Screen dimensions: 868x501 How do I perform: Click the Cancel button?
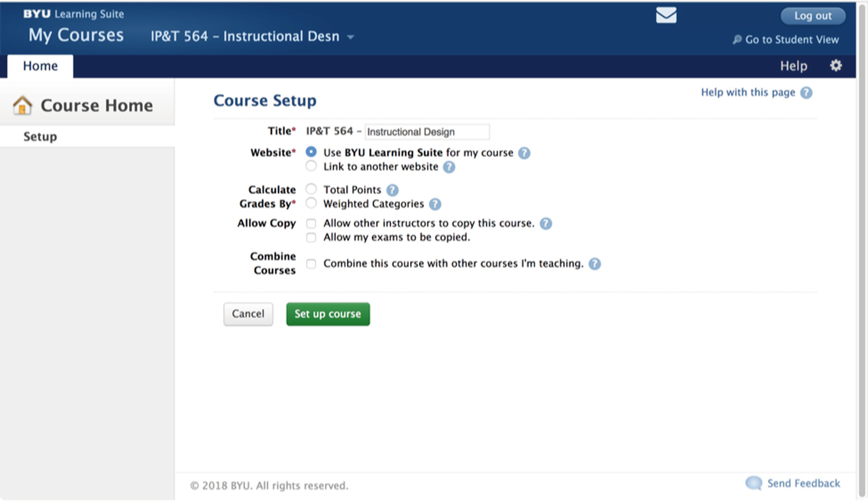point(248,314)
